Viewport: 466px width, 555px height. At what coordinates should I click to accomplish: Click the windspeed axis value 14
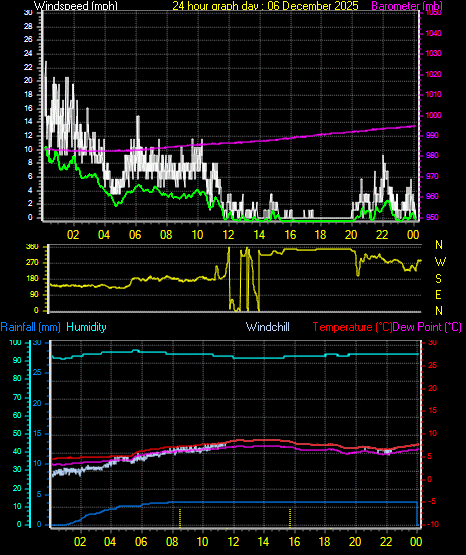point(28,121)
